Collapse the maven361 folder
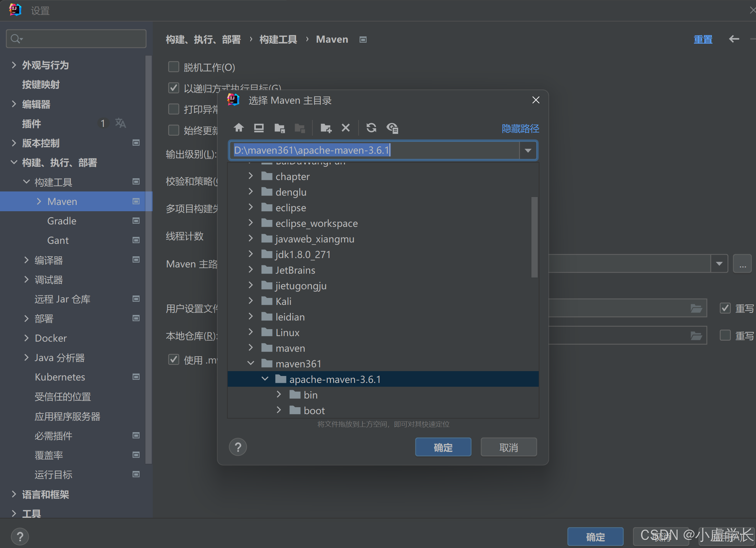 click(251, 363)
